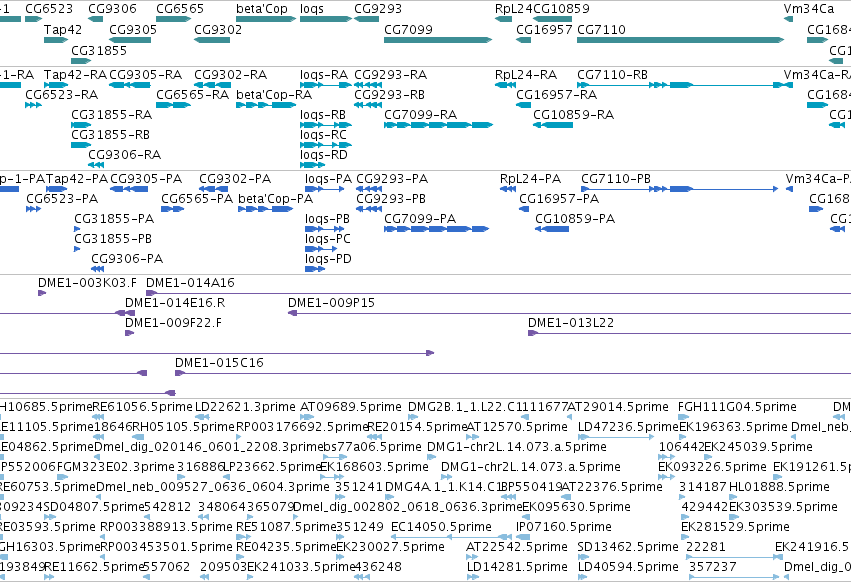
Task: Click EST label LD22621.3prime
Action: pyautogui.click(x=245, y=407)
